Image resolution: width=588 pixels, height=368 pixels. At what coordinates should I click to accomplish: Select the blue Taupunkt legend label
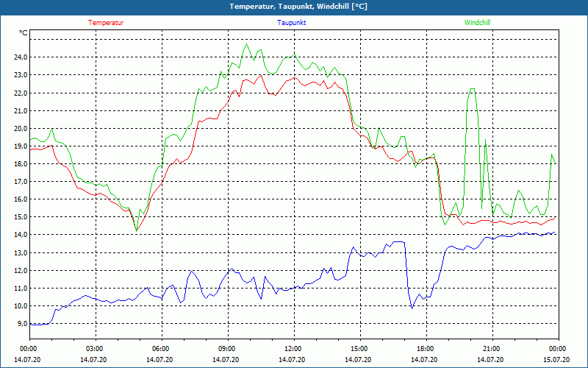point(292,23)
